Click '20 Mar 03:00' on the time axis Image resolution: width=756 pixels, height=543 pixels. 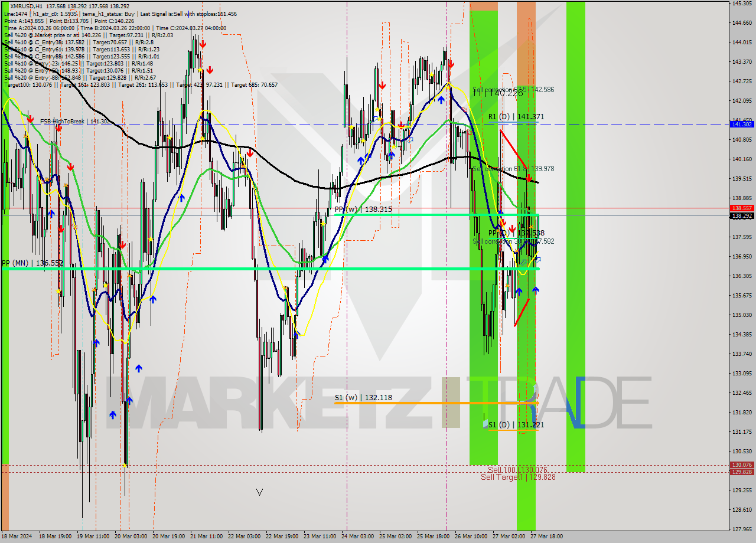pyautogui.click(x=131, y=537)
